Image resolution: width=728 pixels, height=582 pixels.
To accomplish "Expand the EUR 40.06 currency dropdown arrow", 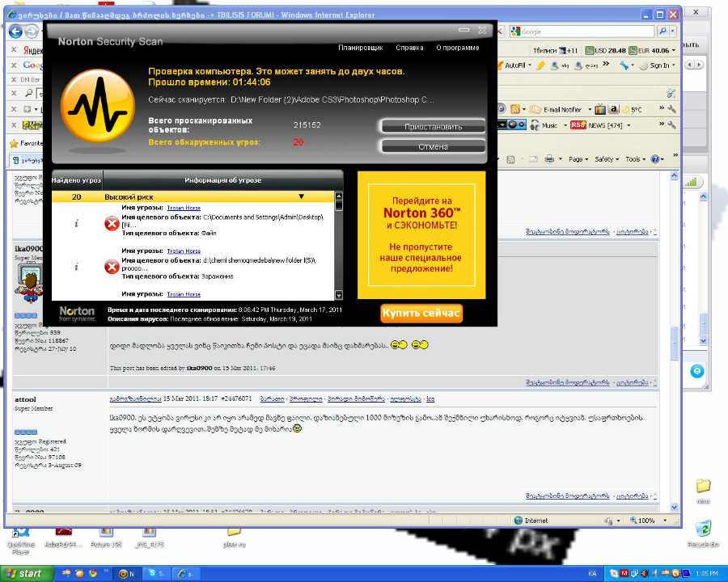I will pyautogui.click(x=674, y=50).
